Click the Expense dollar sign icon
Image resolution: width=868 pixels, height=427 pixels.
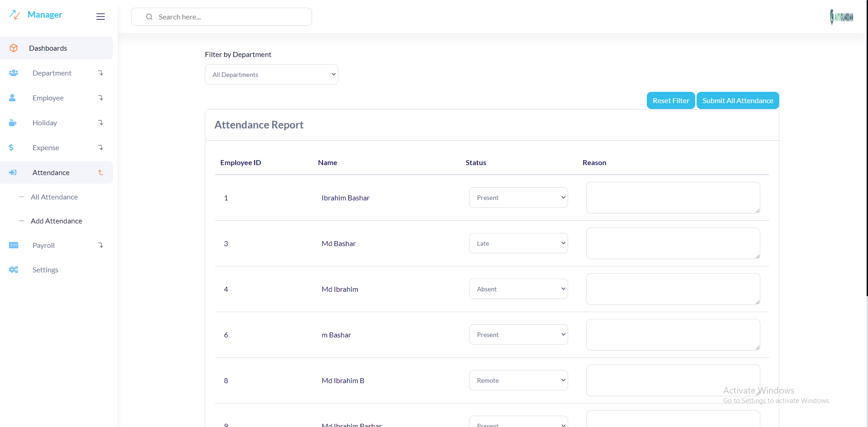tap(11, 147)
